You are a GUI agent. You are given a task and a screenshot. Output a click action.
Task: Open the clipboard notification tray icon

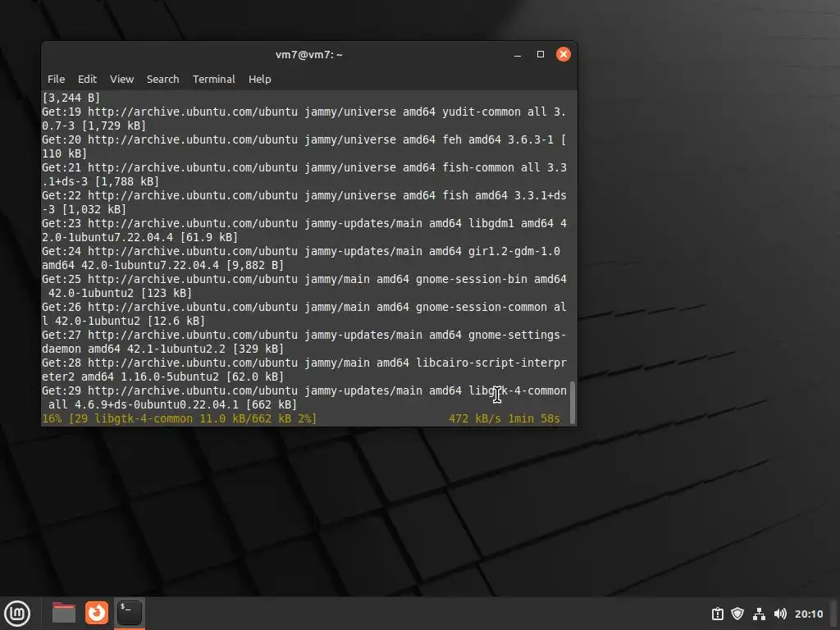click(717, 614)
